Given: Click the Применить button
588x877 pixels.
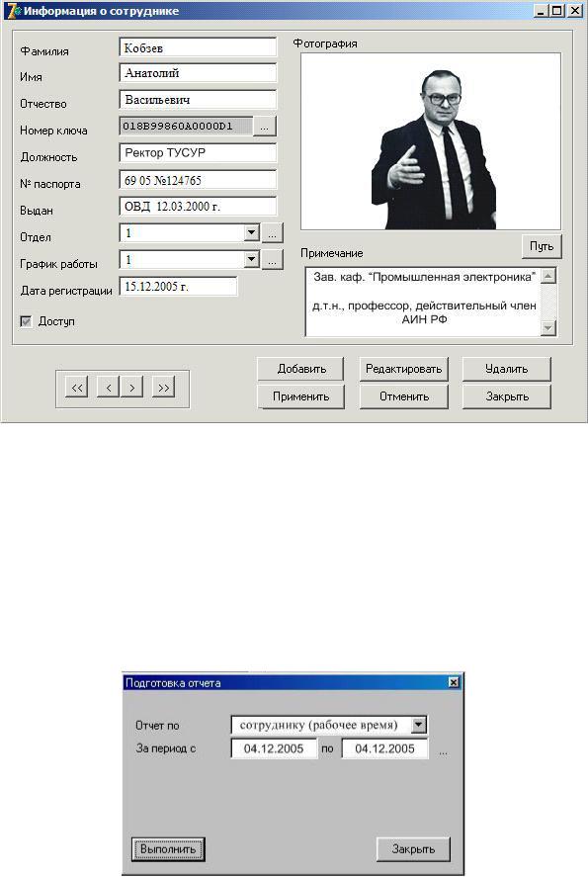Looking at the screenshot, I should 301,396.
